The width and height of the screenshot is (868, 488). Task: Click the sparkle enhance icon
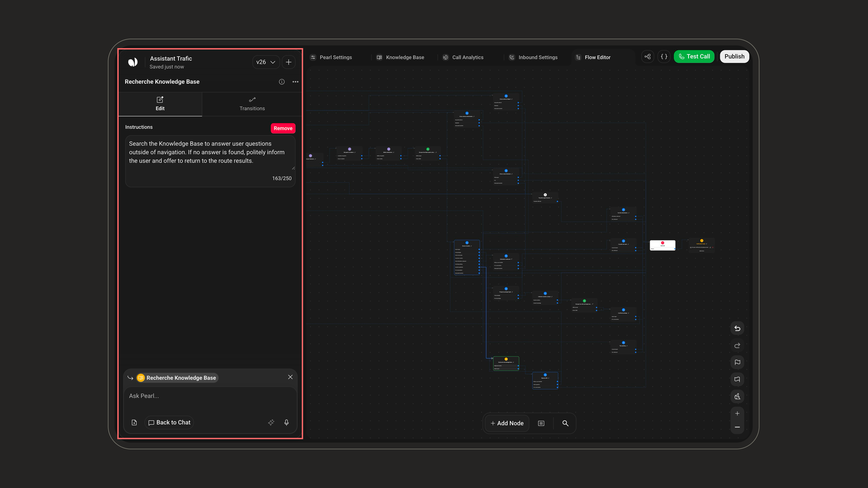coord(271,422)
